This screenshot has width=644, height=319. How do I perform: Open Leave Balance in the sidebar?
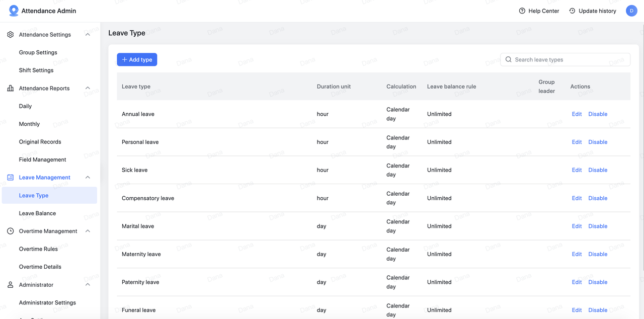37,213
